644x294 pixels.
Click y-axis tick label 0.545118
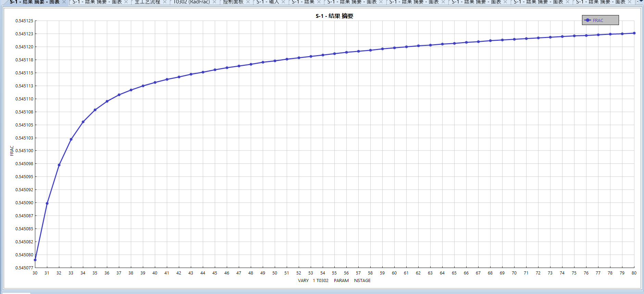pyautogui.click(x=24, y=60)
